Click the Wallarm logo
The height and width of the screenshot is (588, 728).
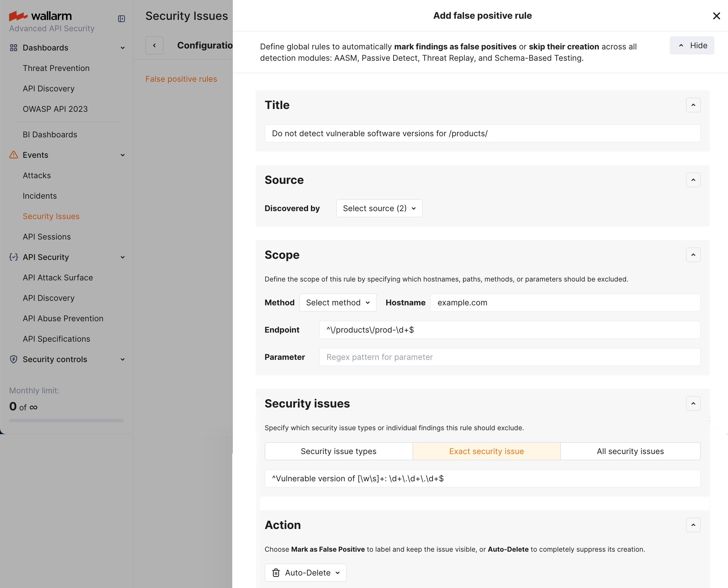tap(40, 16)
